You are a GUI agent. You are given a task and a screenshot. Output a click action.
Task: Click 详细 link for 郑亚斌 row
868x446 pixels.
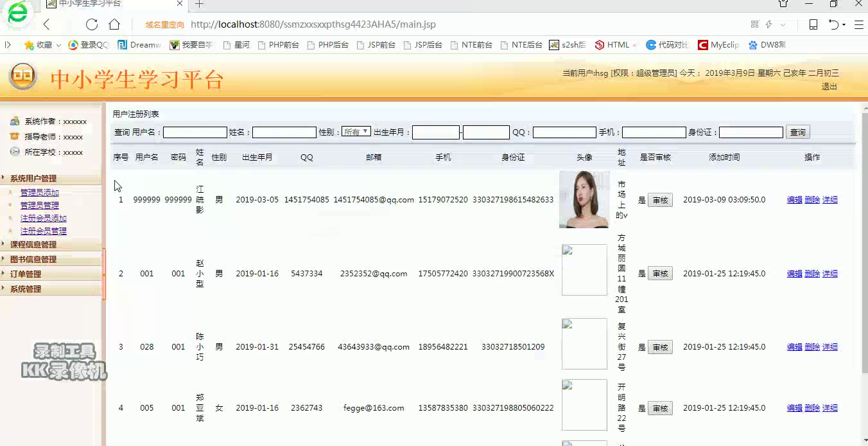tap(830, 408)
